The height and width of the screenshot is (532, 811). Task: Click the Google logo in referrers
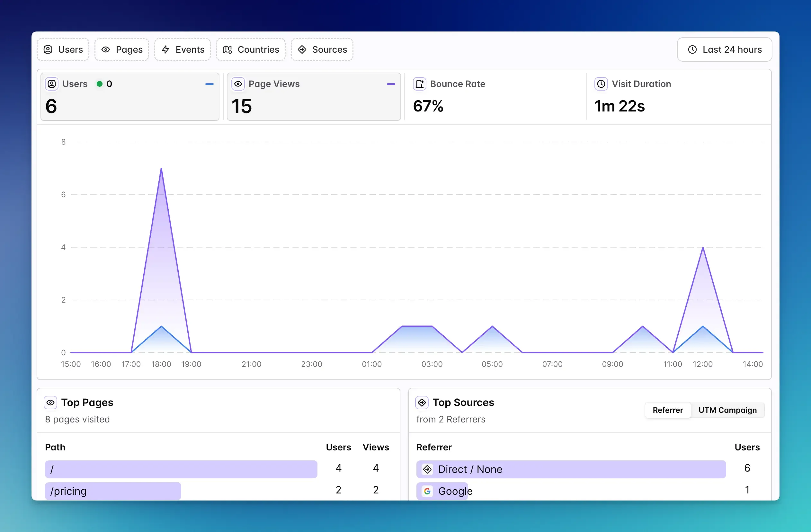[427, 491]
